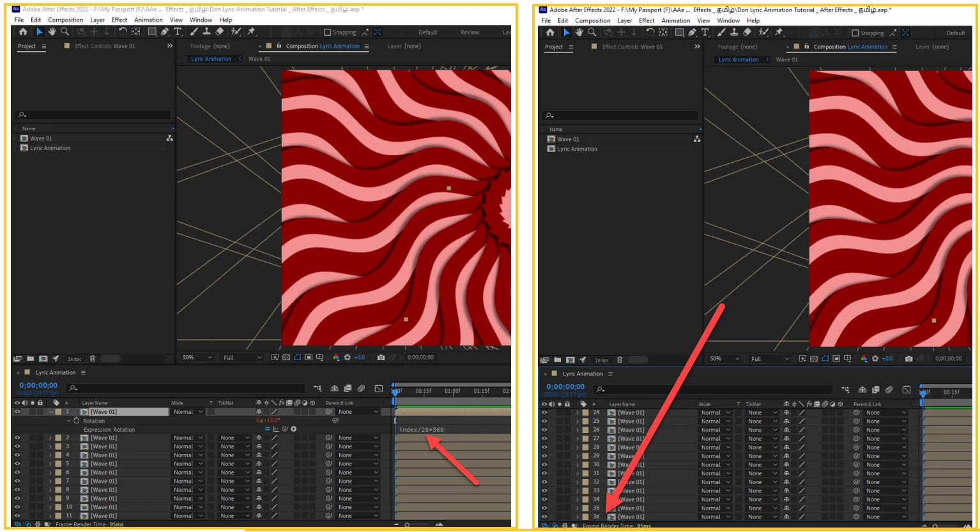
Task: Open Mode dropdown for layer 36
Action: [x=716, y=517]
